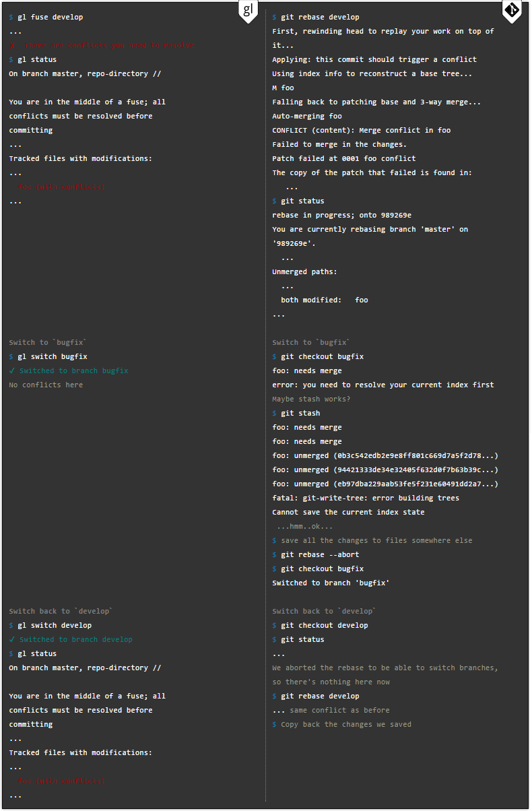Viewport: 532px width, 811px height.
Task: Click the green checkmark before 'Switched to branch bugfix'
Action: (x=12, y=371)
